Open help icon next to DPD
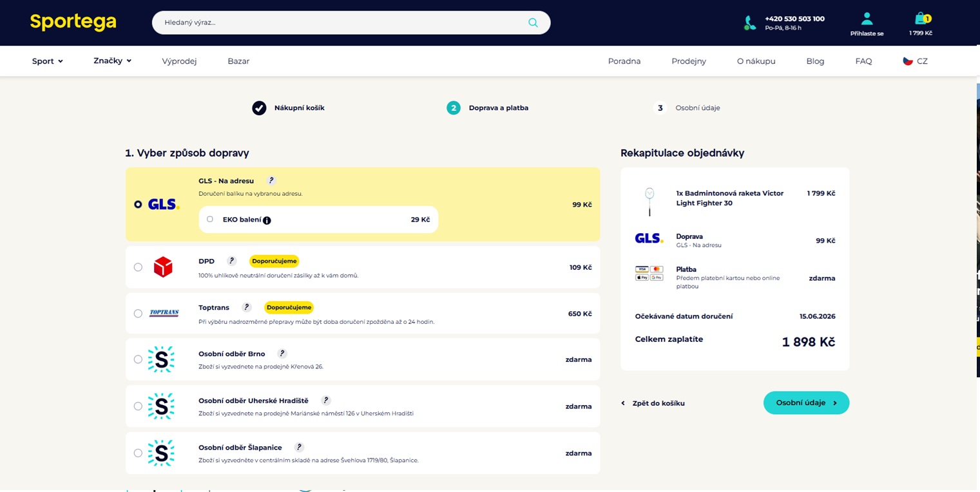 [x=232, y=261]
